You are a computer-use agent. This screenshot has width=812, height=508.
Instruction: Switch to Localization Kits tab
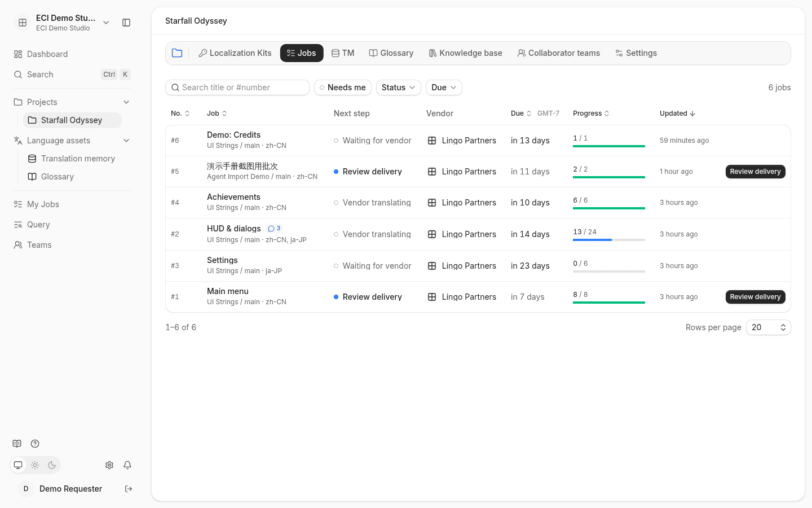coord(235,53)
